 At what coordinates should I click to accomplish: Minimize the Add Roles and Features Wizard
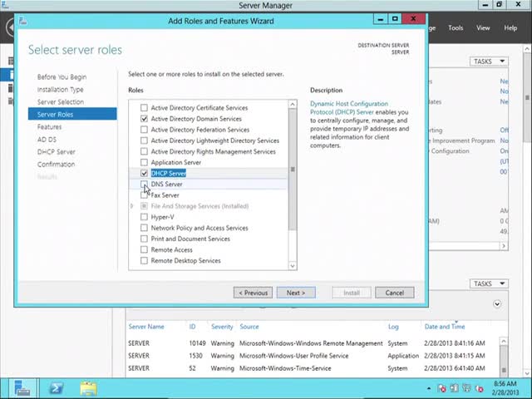click(381, 19)
